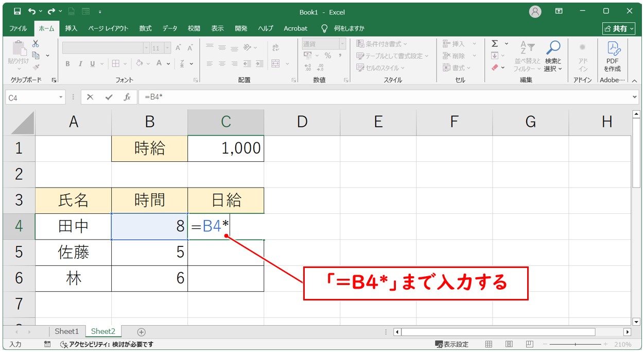This screenshot has height=352, width=644.
Task: Toggle italic formatting
Action: 80,64
